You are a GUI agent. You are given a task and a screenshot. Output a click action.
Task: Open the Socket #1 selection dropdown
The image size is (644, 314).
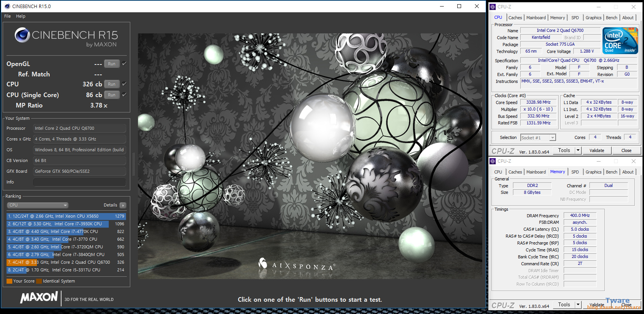coord(538,137)
